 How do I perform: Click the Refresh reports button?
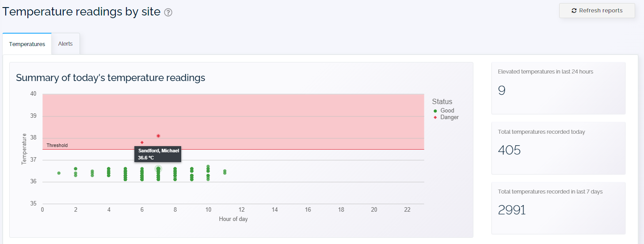pos(597,11)
